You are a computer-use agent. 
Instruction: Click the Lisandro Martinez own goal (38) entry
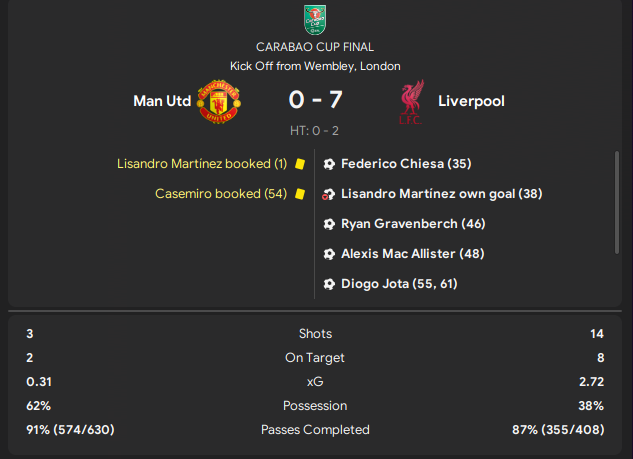pyautogui.click(x=441, y=194)
